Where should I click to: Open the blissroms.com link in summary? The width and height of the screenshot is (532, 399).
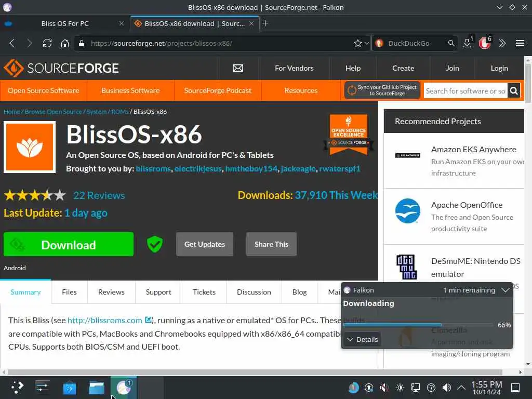(104, 320)
